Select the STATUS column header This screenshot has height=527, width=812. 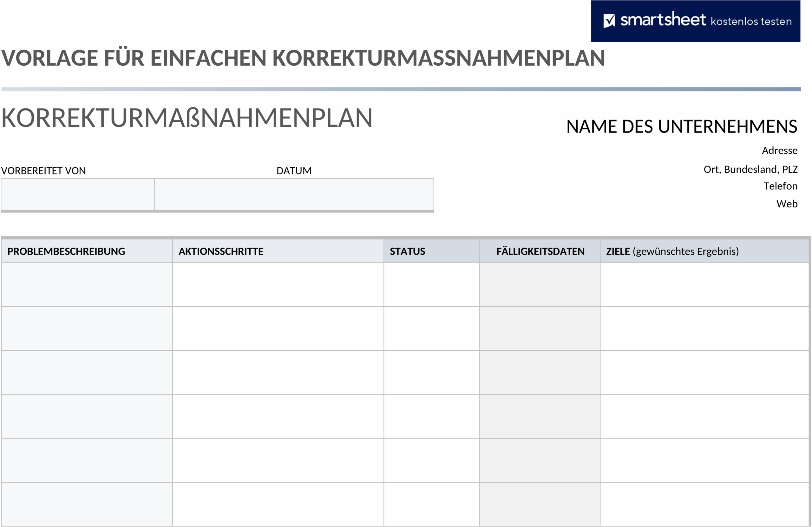coord(431,251)
